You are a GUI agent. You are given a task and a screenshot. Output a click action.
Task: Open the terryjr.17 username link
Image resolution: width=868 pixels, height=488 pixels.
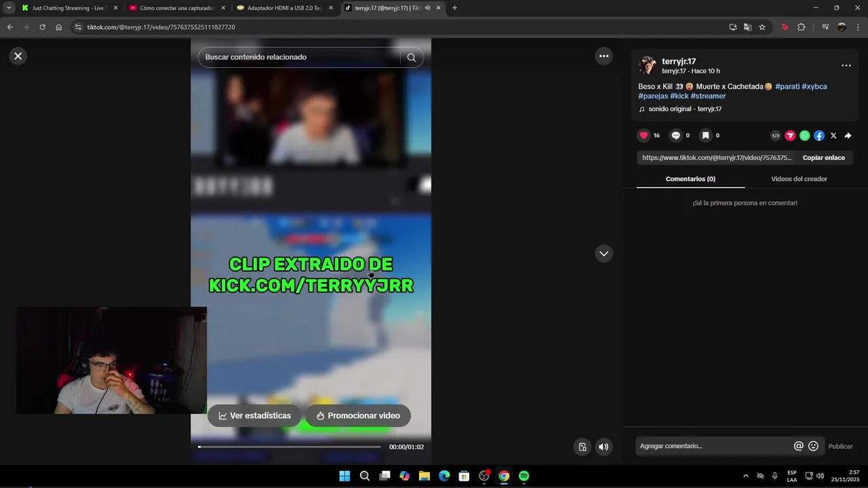[679, 62]
